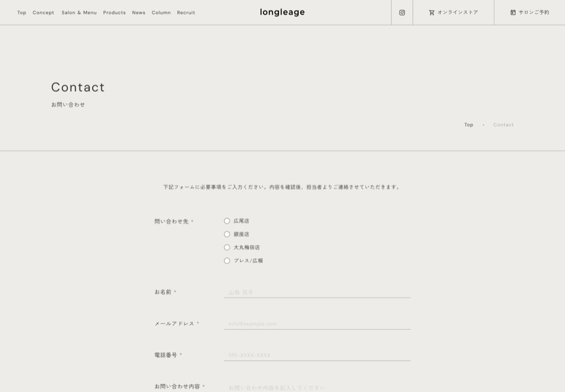Open the Recruit menu item

[x=186, y=12]
